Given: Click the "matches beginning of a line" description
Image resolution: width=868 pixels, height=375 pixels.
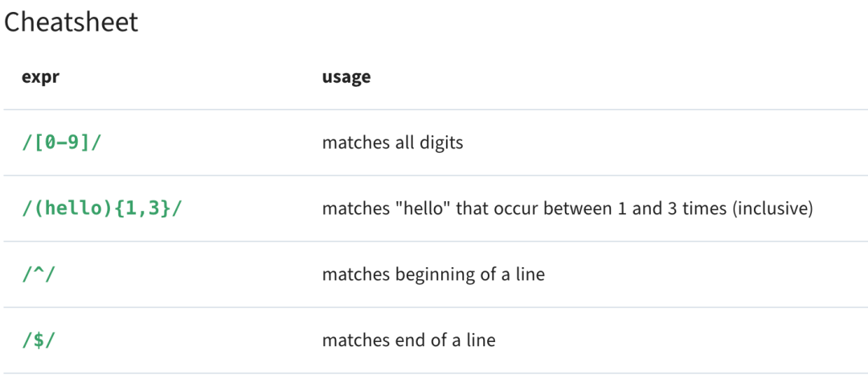Looking at the screenshot, I should (x=433, y=274).
